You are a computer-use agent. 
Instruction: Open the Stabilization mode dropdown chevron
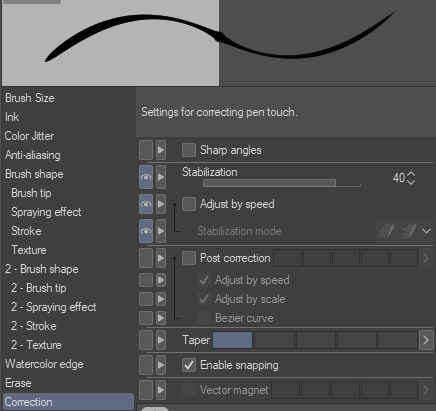[x=426, y=231]
